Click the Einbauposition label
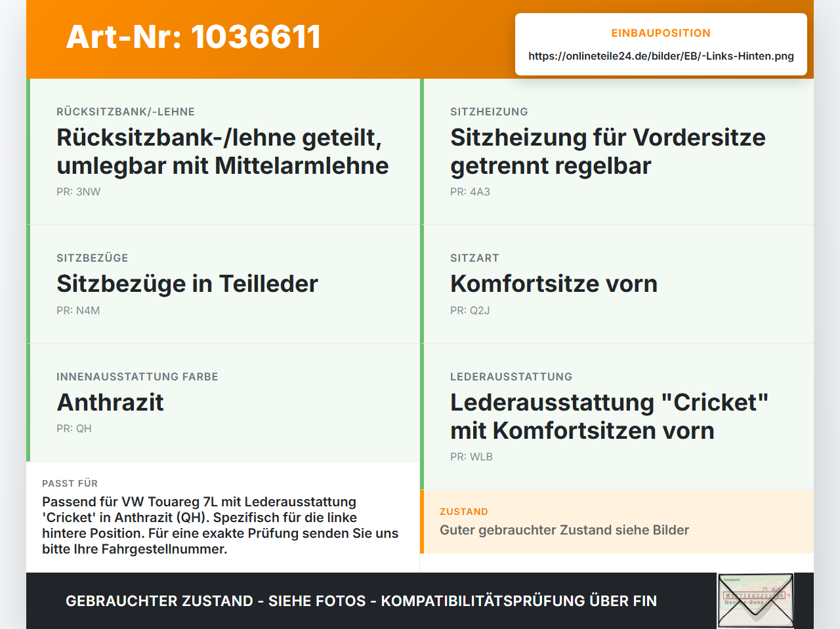Screen dimensions: 840x629 (661, 33)
